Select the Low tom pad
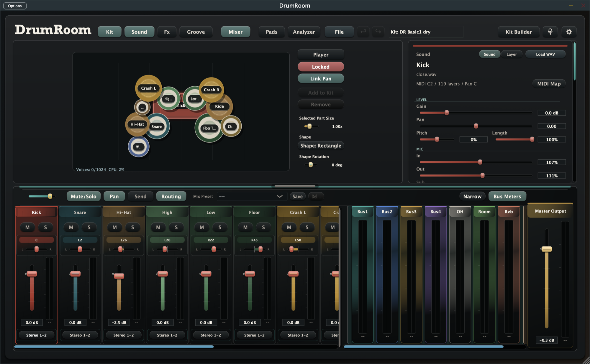The image size is (590, 364). coord(194,99)
